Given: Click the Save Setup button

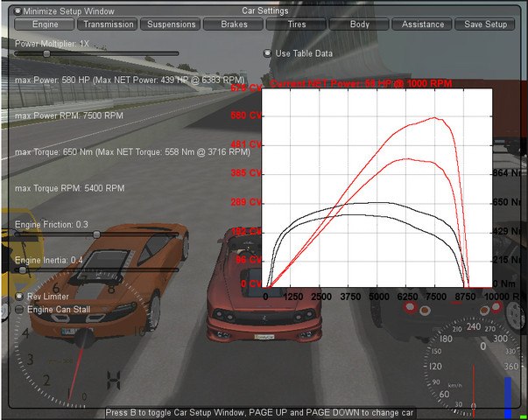Looking at the screenshot, I should (485, 24).
